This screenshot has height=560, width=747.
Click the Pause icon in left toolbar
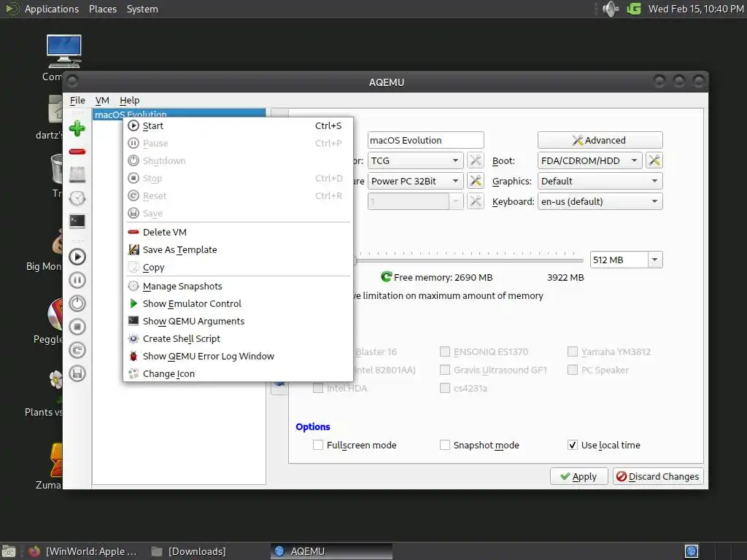pos(77,280)
